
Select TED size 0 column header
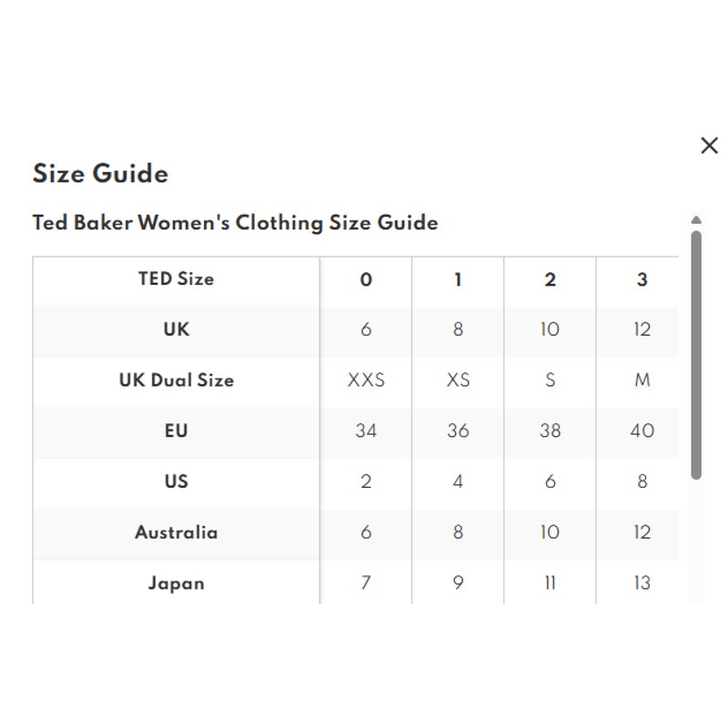coord(366,279)
